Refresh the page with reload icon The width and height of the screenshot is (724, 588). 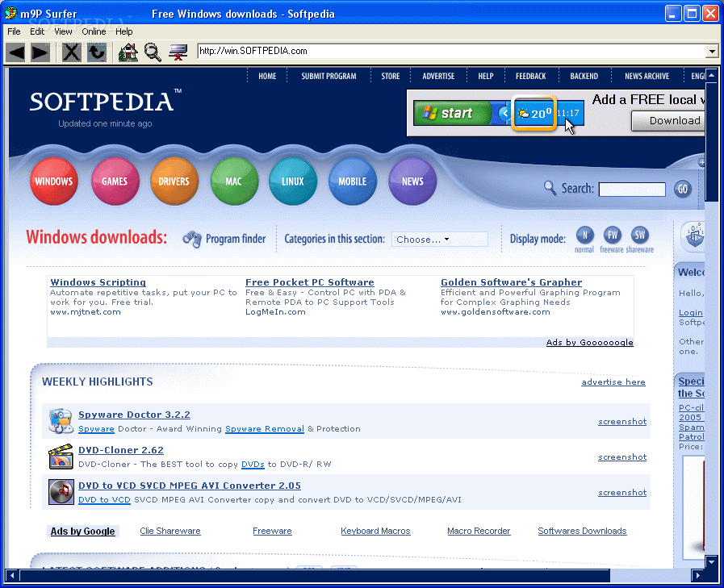click(x=97, y=52)
